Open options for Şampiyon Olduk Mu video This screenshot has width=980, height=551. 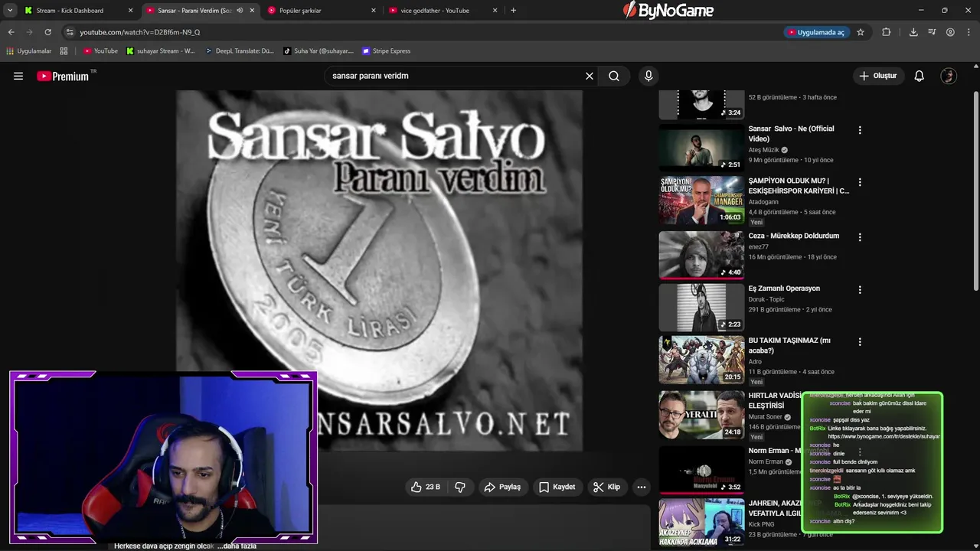pos(860,182)
